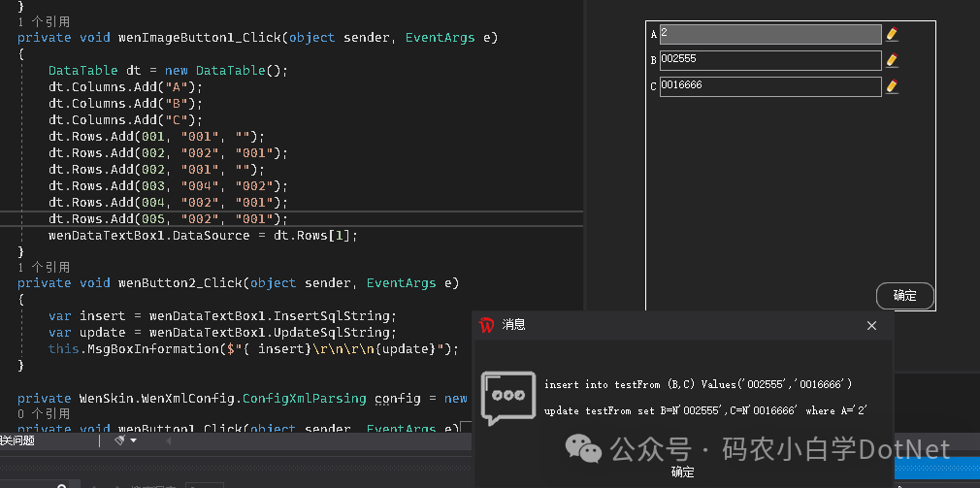Screen dimensions: 980x488
Task: Click the 消息 dialog title bar text
Action: [514, 326]
